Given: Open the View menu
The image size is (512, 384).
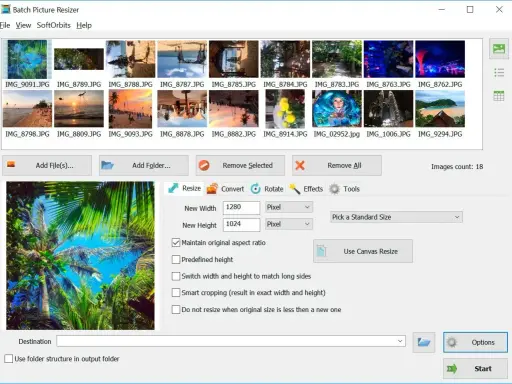Looking at the screenshot, I should (23, 25).
